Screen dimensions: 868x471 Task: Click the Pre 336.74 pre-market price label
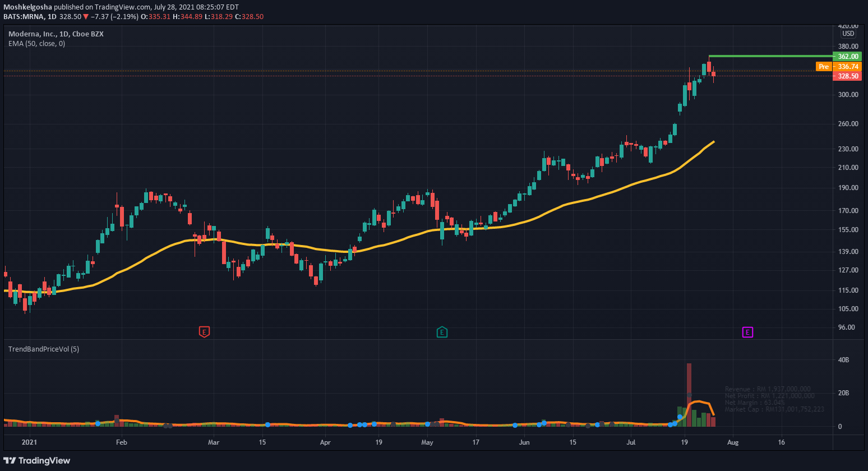[838, 66]
